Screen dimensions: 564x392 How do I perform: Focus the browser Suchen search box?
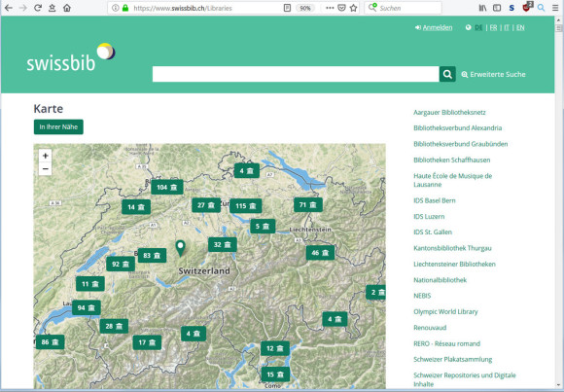click(403, 8)
